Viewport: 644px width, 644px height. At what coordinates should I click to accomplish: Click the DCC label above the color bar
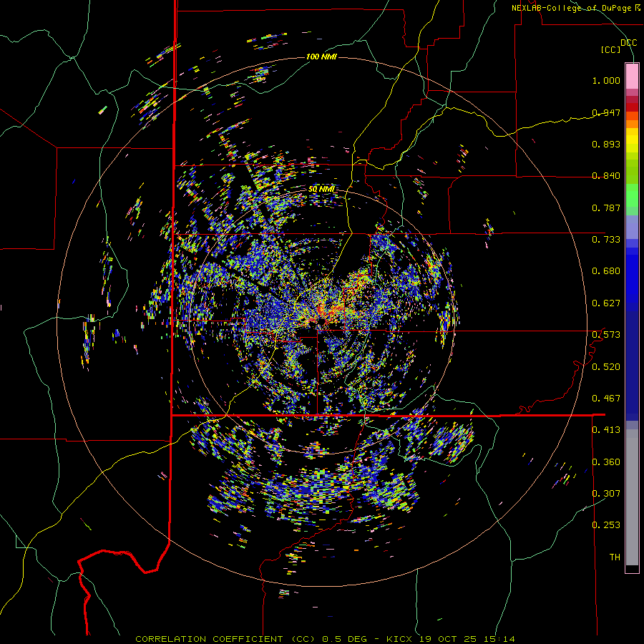click(x=628, y=43)
